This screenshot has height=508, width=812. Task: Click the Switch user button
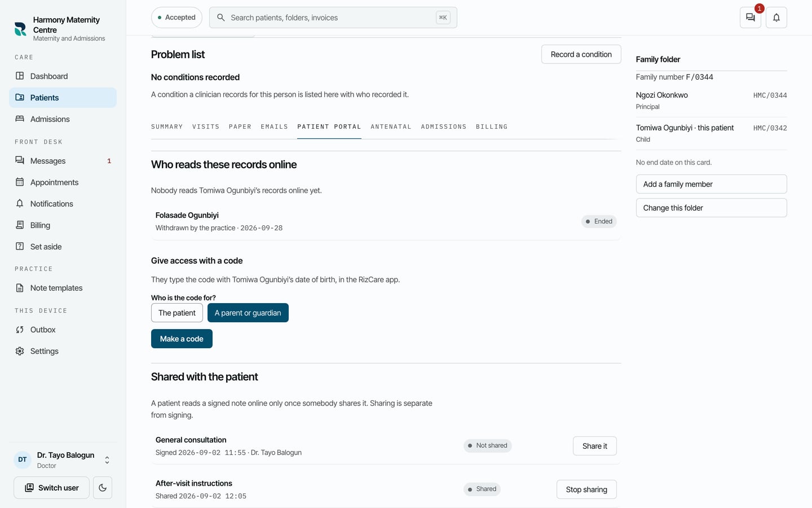pyautogui.click(x=51, y=488)
